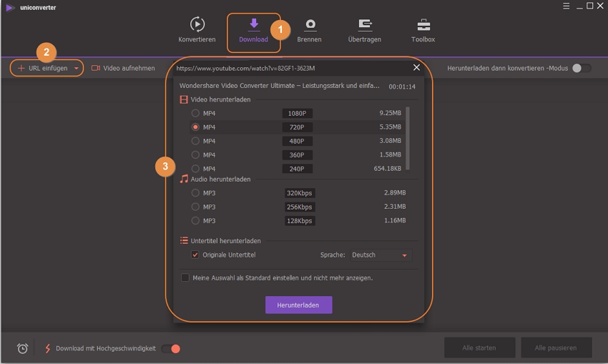The width and height of the screenshot is (608, 364).
Task: Open the hamburger menu in title bar
Action: pyautogui.click(x=566, y=6)
